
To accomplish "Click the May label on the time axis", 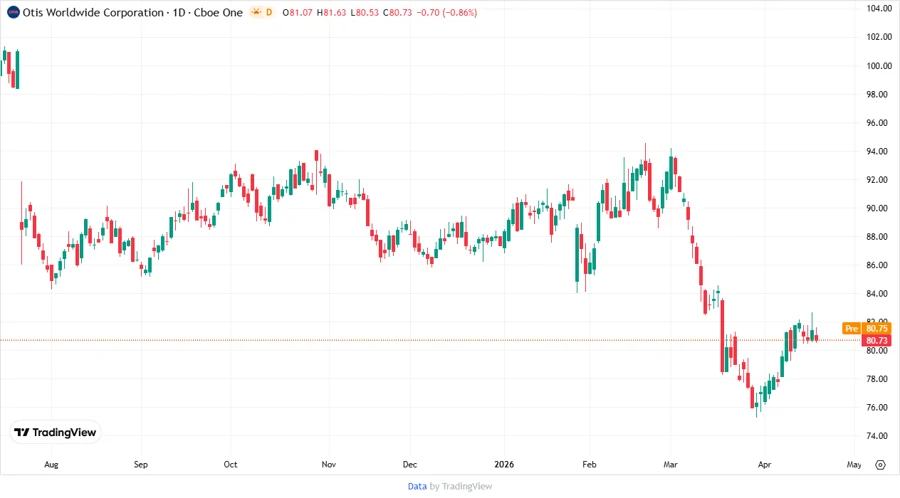I will click(x=854, y=464).
